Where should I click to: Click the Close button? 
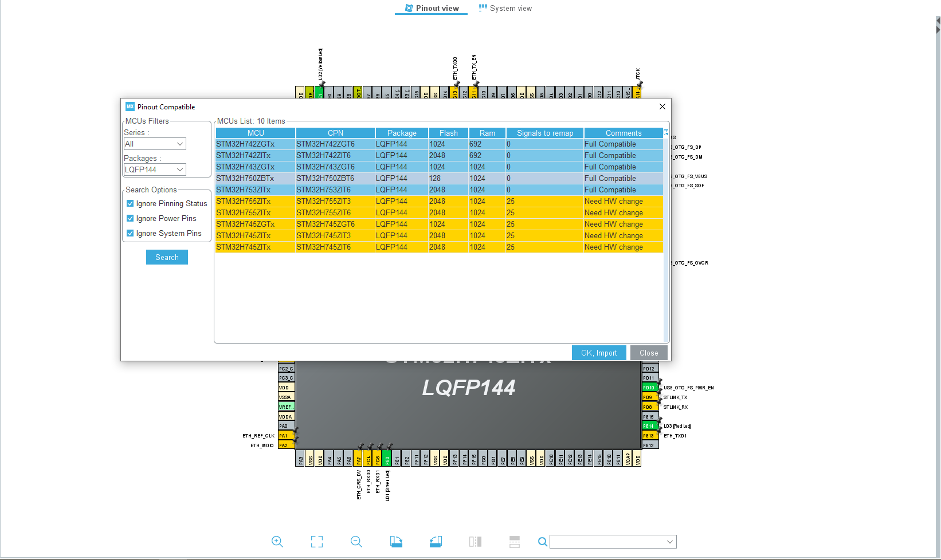649,353
